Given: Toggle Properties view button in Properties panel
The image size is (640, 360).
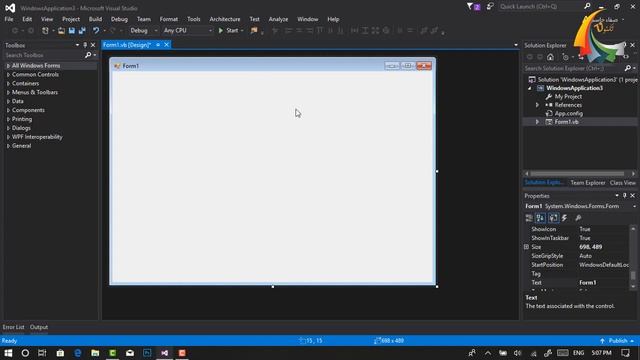Looking at the screenshot, I should pyautogui.click(x=553, y=218).
